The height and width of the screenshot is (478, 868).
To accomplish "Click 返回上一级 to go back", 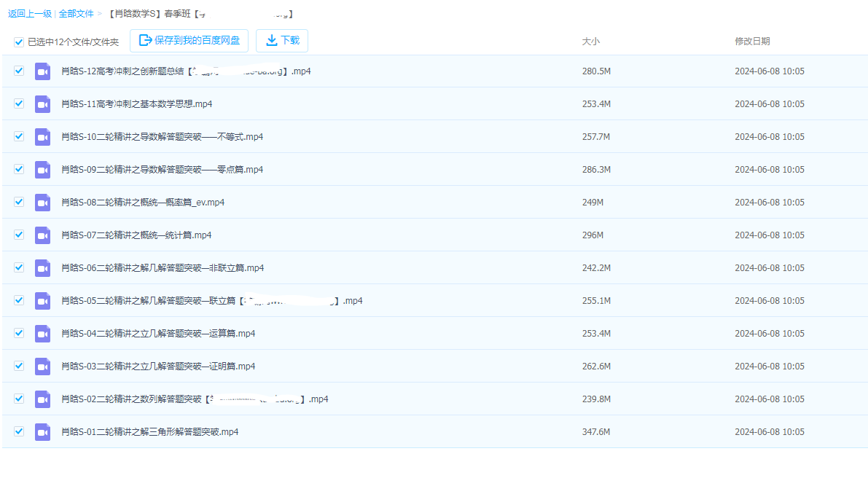I will click(30, 12).
